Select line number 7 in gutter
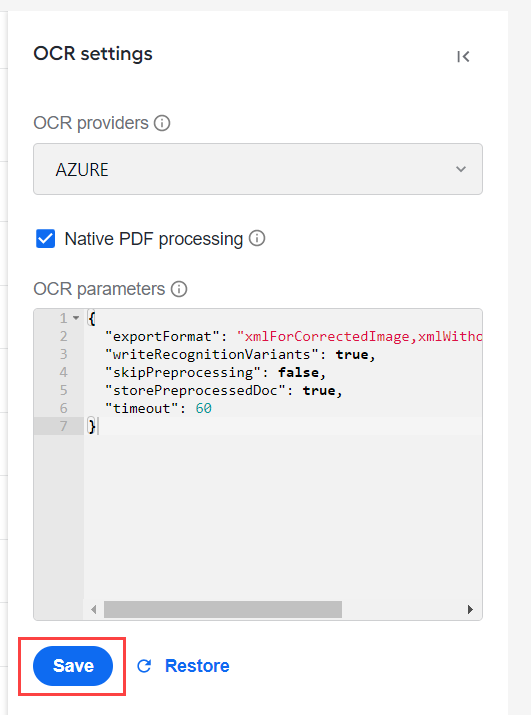This screenshot has height=715, width=531. [x=63, y=426]
